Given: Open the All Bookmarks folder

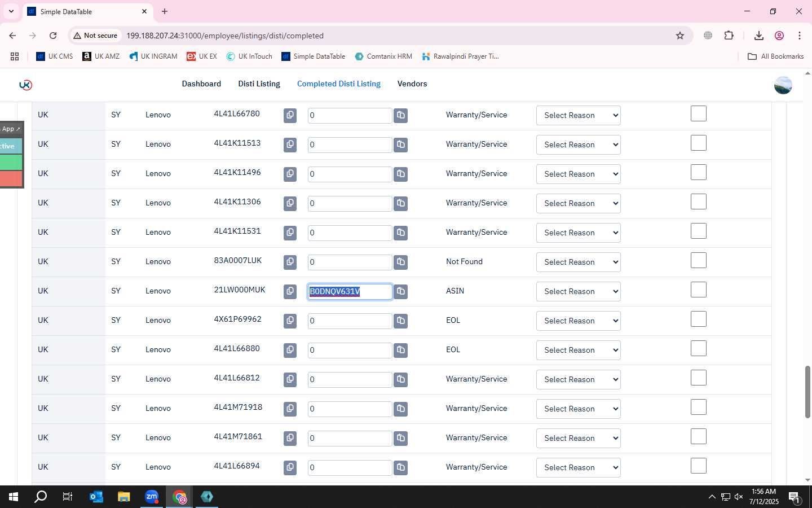Looking at the screenshot, I should (x=775, y=56).
